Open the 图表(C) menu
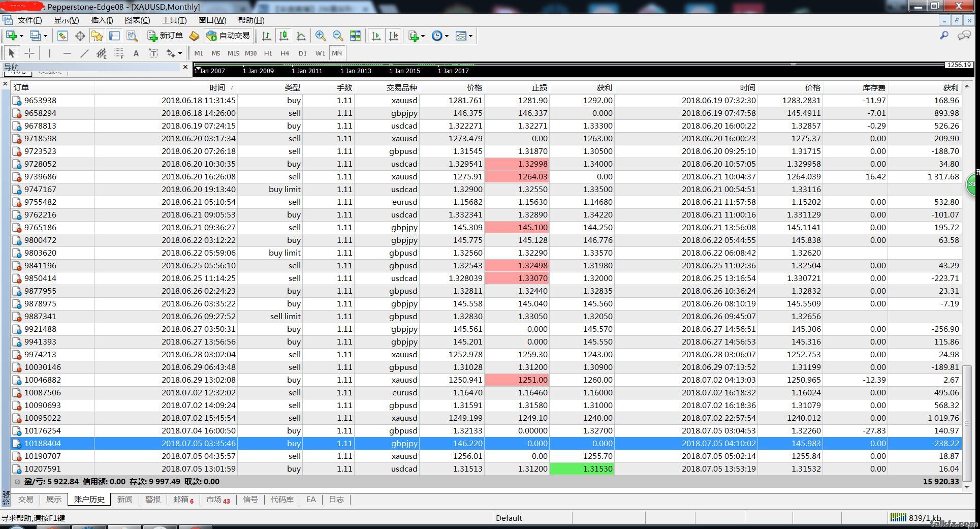Image resolution: width=980 pixels, height=529 pixels. pos(137,20)
